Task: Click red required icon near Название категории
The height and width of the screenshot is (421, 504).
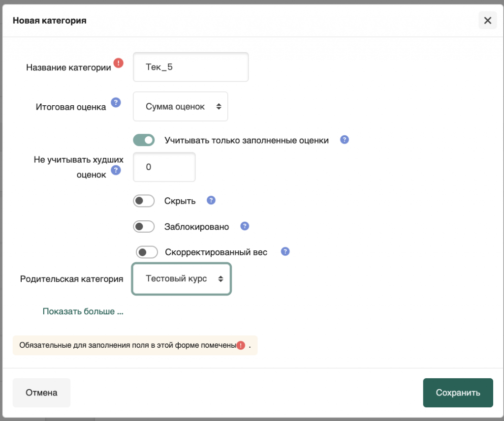Action: pos(118,63)
